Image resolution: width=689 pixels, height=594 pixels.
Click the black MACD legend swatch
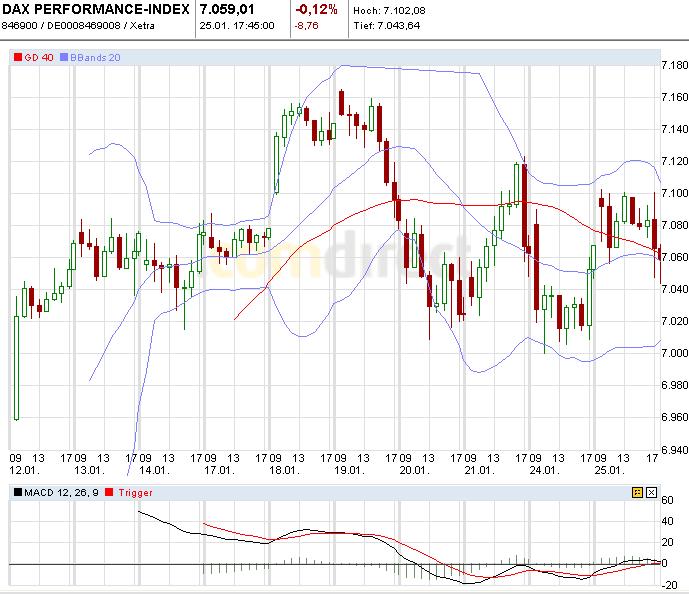click(18, 492)
